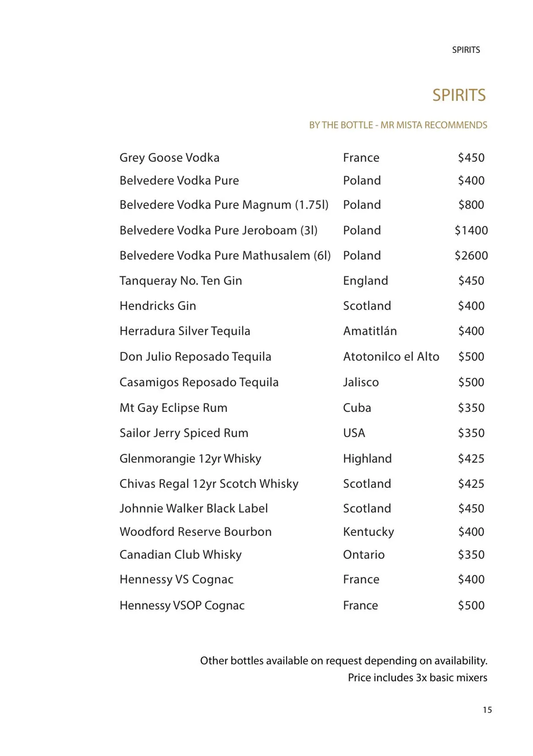Select the Tanqueray No. Ten Gin entry
Screen dimensions: 533x756
[x=181, y=281]
